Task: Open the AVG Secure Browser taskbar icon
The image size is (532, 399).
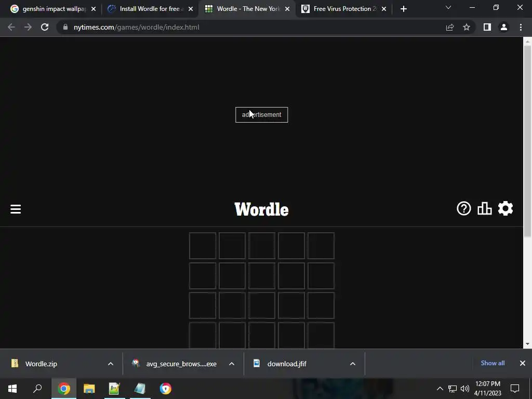Action: coord(166,389)
